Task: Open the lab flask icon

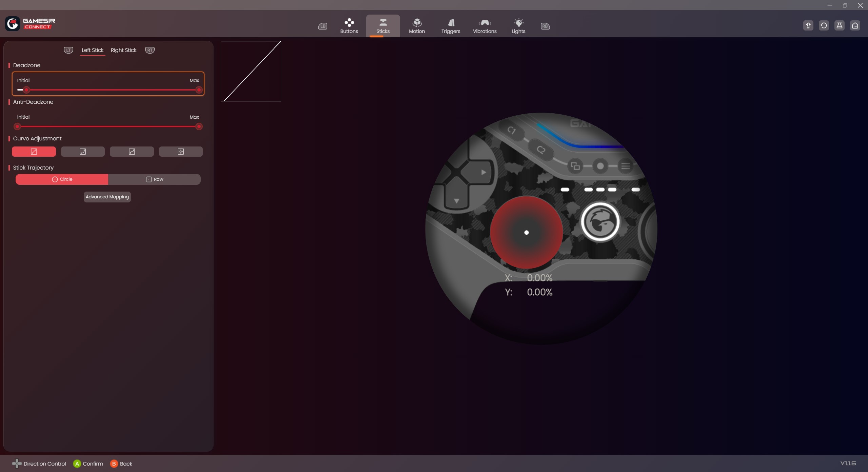Action: [x=839, y=25]
